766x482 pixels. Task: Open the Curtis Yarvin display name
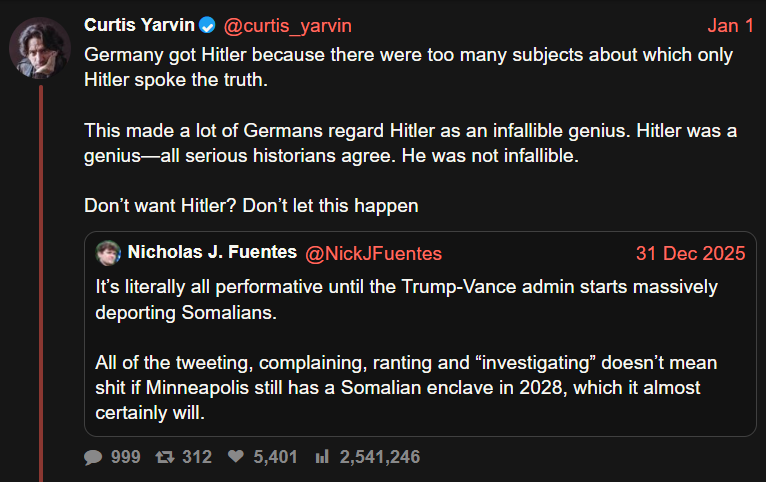point(139,25)
